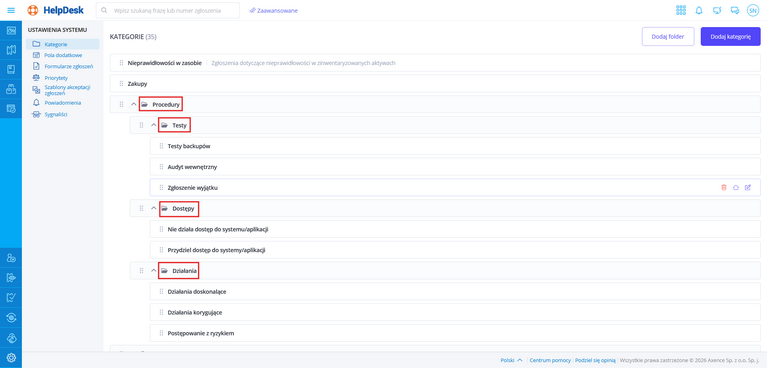This screenshot has width=767, height=368.
Task: Open the settings gear in left navigation bar
Action: [11, 358]
